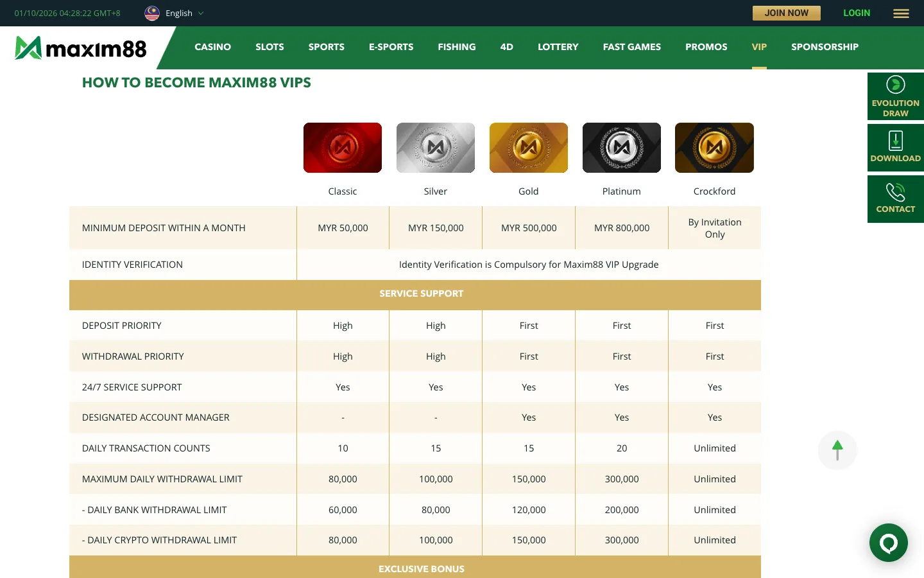Screen dimensions: 924x578
Task: Select the Gold VIP badge
Action: pyautogui.click(x=529, y=148)
